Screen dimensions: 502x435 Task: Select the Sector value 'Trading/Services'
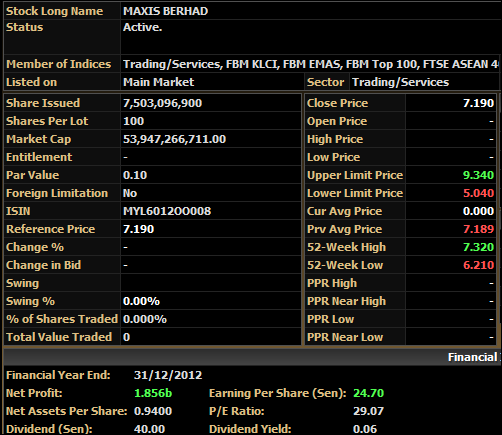tap(400, 82)
